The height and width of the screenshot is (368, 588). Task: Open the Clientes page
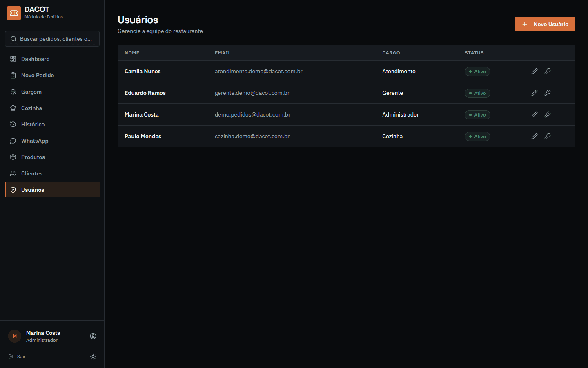pyautogui.click(x=52, y=173)
